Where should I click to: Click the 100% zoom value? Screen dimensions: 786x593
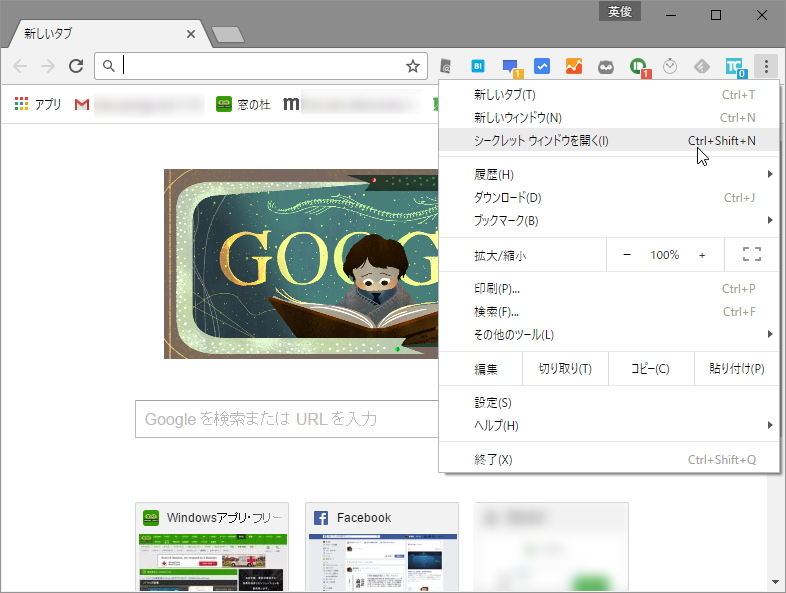point(664,255)
